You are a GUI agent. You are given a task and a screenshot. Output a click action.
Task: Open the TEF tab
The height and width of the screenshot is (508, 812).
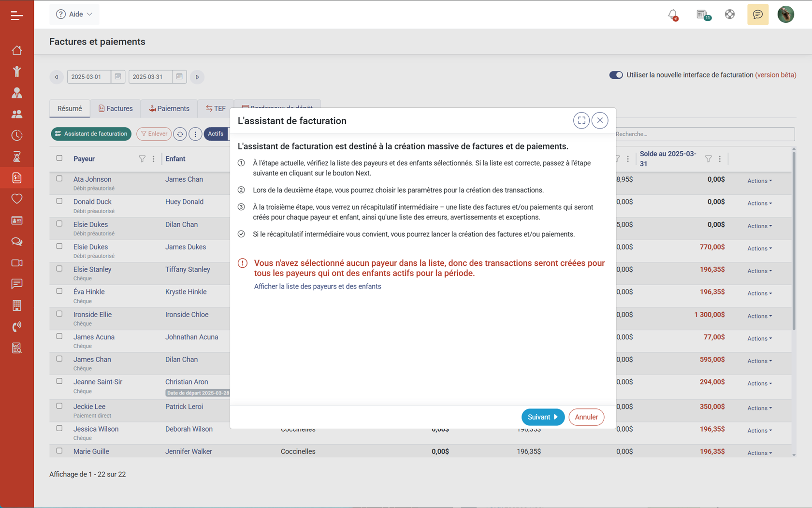(216, 108)
